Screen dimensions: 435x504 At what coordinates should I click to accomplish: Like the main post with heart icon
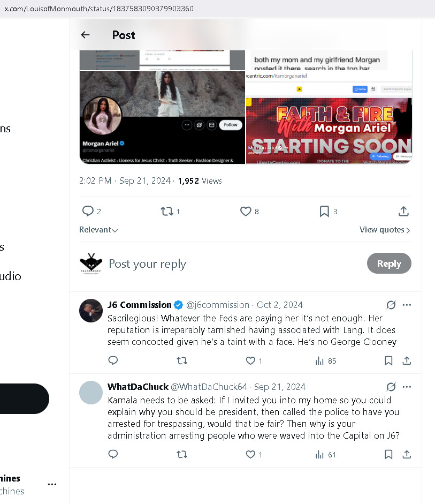point(246,212)
